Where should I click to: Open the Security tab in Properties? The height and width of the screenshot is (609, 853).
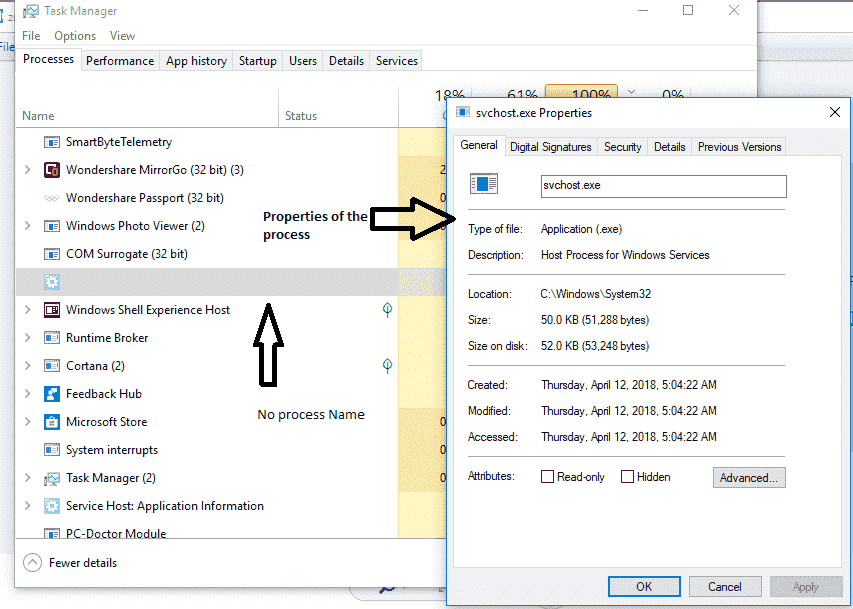pos(622,147)
